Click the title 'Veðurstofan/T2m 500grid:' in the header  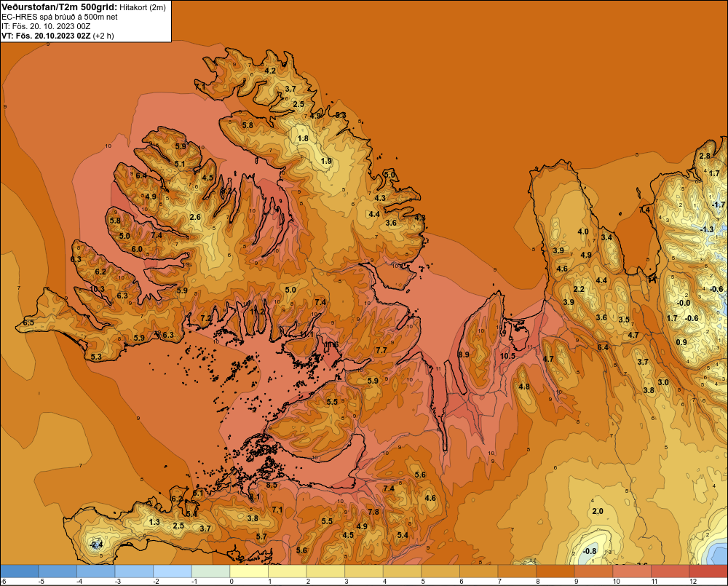pyautogui.click(x=58, y=7)
